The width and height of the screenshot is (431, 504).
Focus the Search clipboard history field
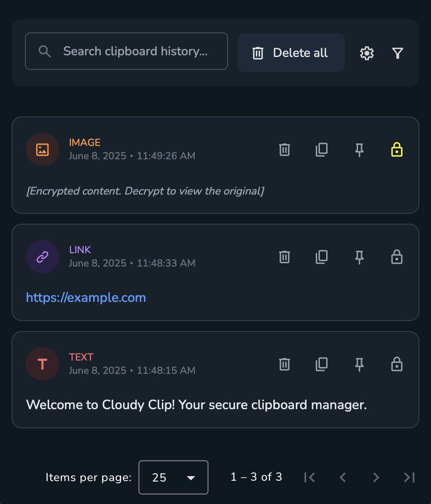126,51
